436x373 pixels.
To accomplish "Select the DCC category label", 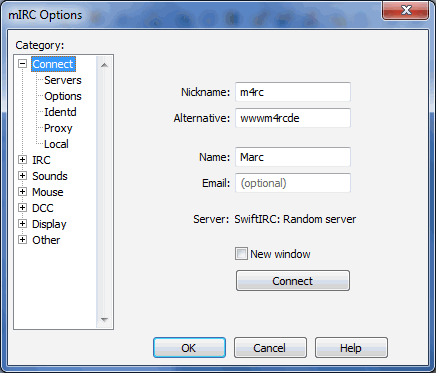I will (x=42, y=208).
